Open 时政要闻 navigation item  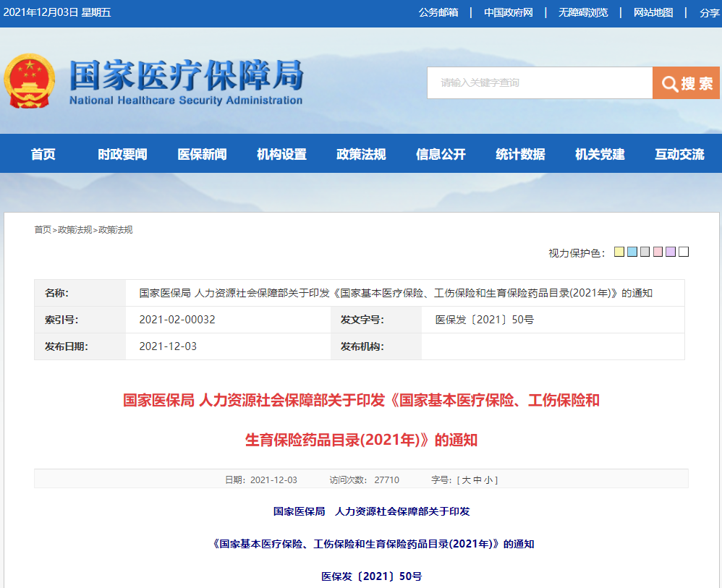tap(122, 154)
